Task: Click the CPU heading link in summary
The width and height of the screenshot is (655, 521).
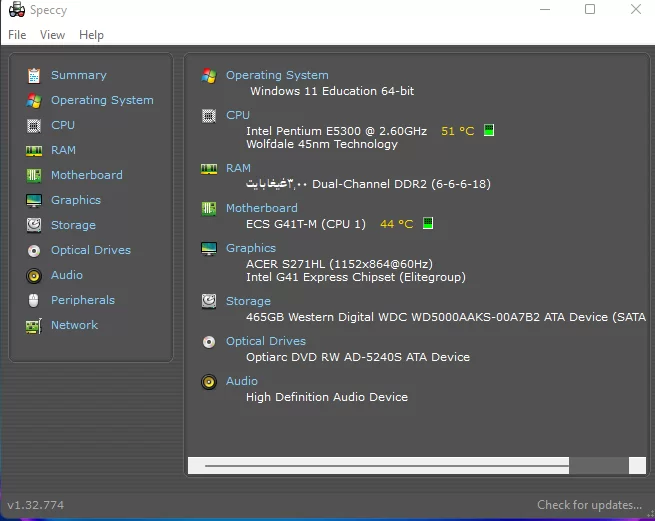Action: coord(238,115)
